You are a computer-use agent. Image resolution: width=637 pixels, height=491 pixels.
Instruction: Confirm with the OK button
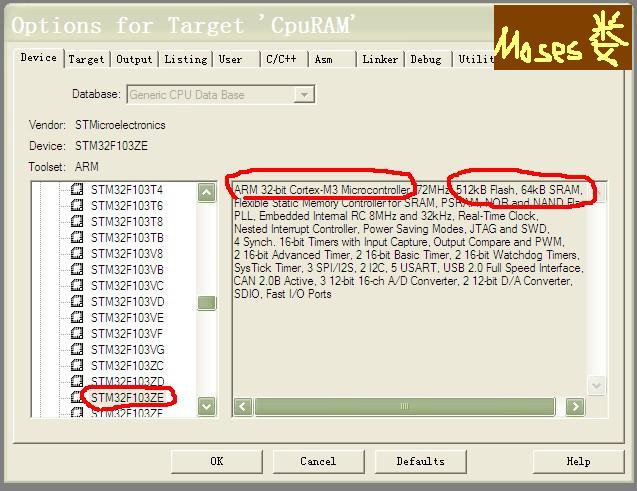pyautogui.click(x=217, y=461)
